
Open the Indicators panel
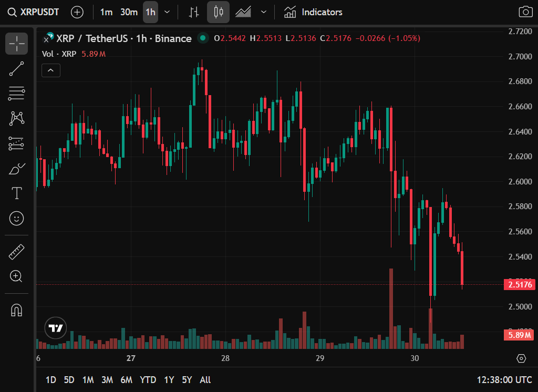(x=314, y=12)
